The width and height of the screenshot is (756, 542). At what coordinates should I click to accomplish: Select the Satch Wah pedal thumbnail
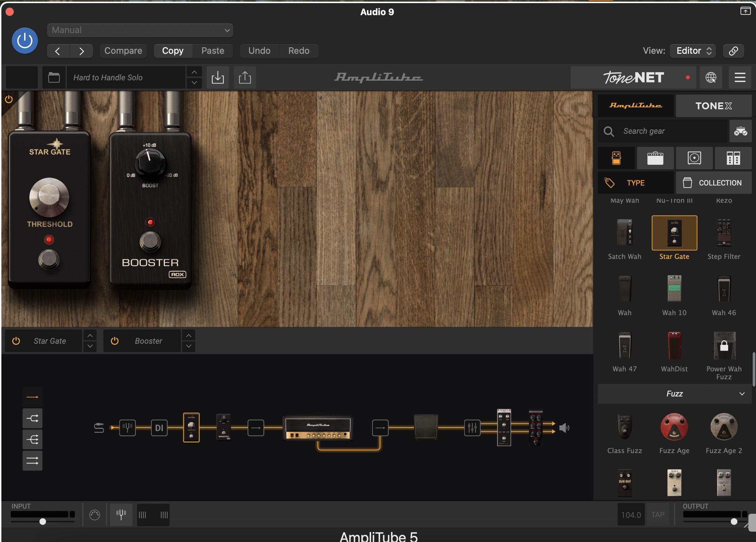click(x=625, y=233)
